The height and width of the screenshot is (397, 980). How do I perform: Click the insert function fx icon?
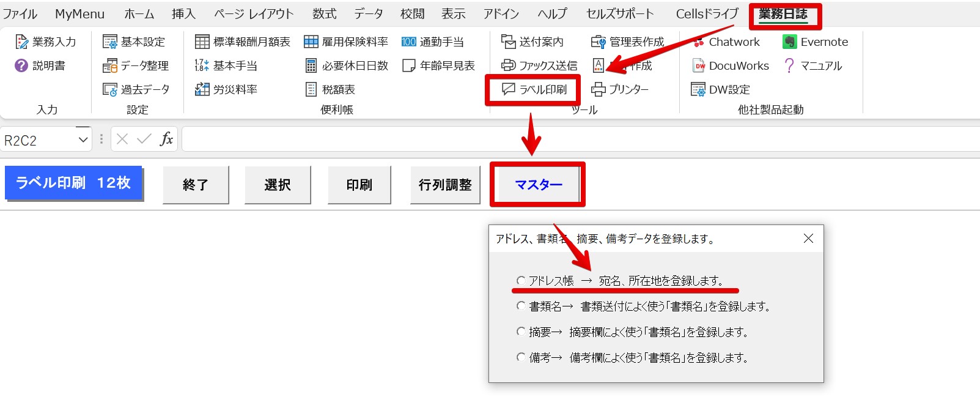[166, 139]
